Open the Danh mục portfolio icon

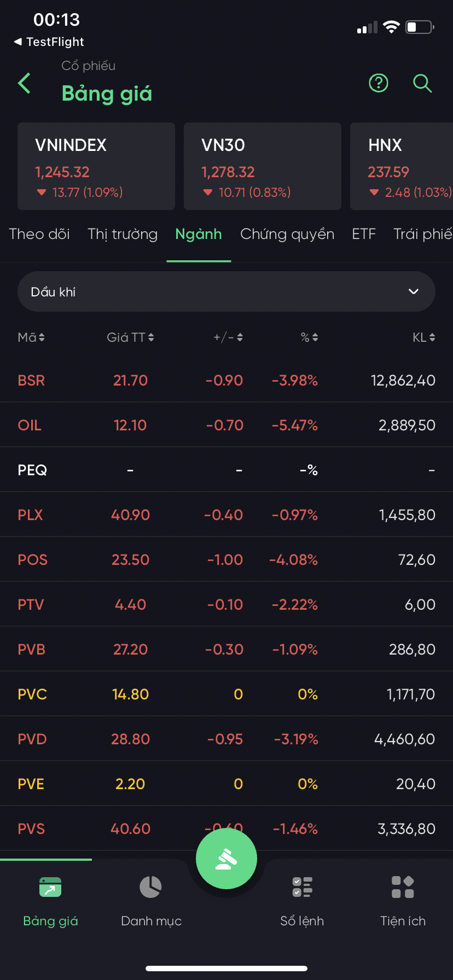(x=150, y=887)
